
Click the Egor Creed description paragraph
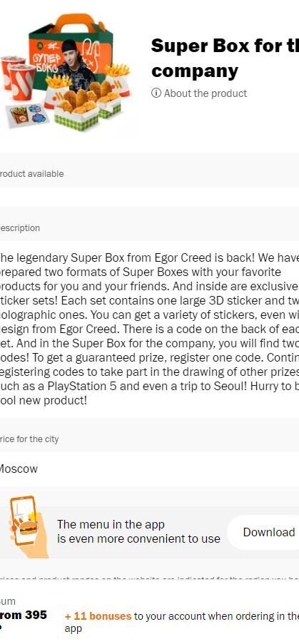click(150, 329)
